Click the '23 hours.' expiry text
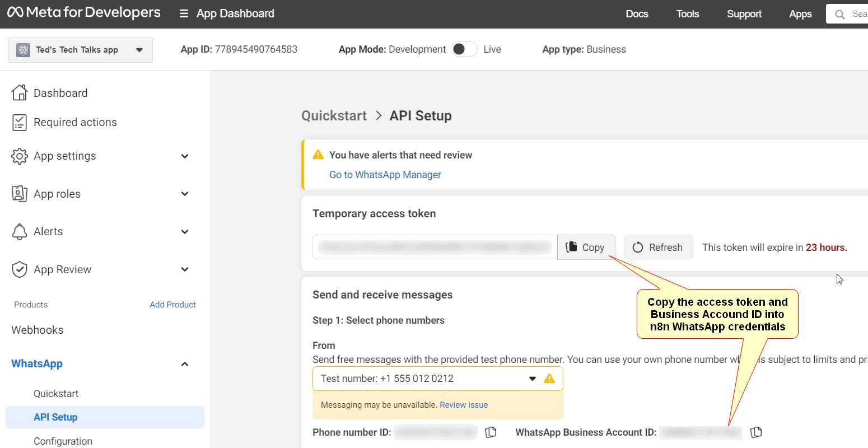868x448 pixels. [827, 248]
